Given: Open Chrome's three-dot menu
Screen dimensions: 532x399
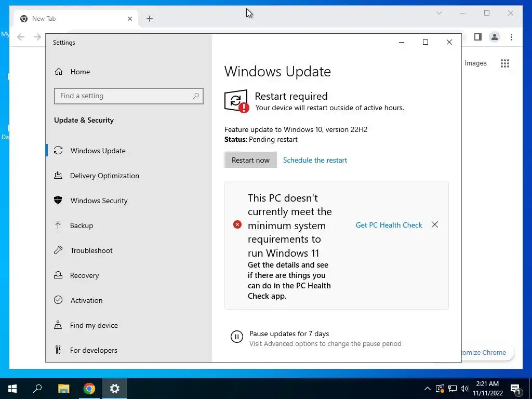Looking at the screenshot, I should (511, 37).
